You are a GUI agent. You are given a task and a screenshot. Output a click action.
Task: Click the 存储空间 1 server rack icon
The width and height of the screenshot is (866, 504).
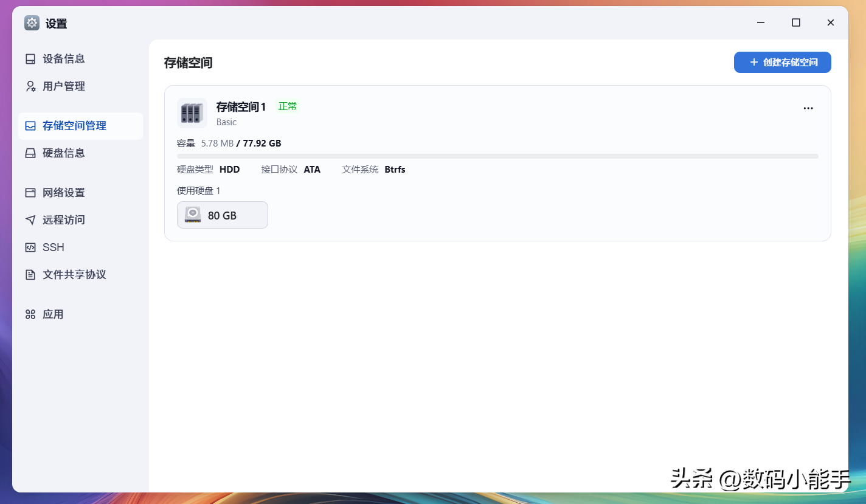[x=192, y=113]
